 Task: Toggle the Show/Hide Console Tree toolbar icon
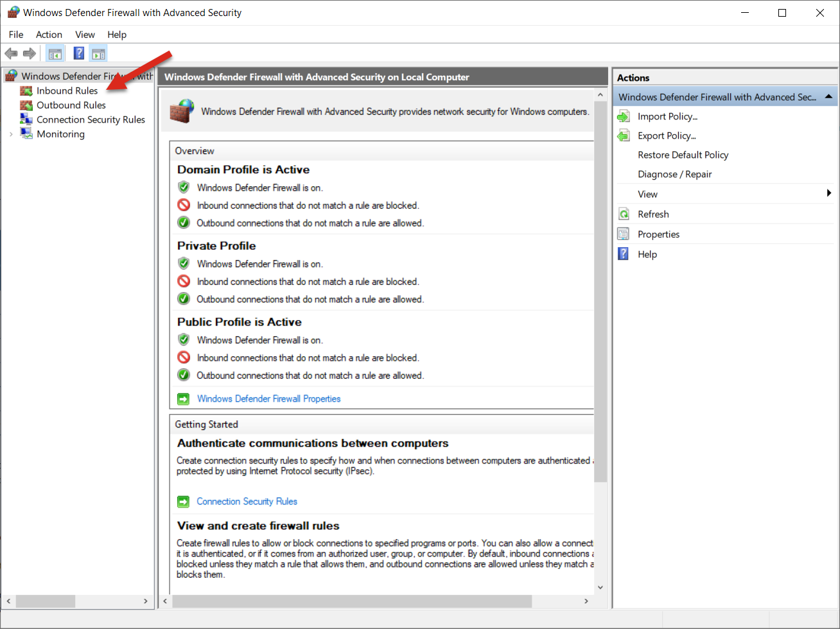point(55,53)
